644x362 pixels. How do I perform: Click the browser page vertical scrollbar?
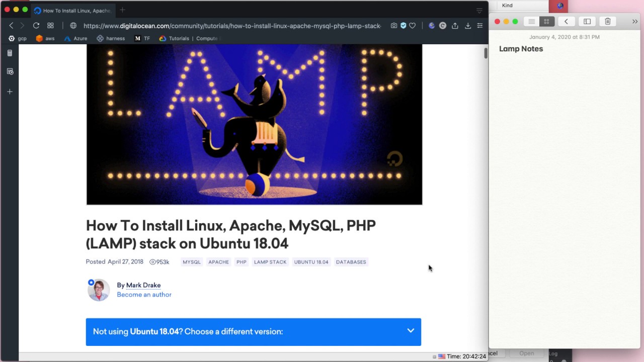(x=486, y=53)
